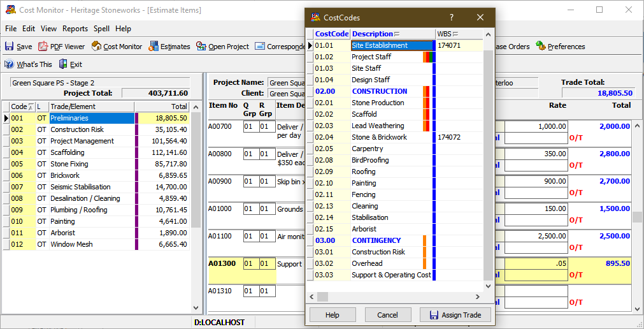Click the Project Total value field
644x329 pixels.
[x=156, y=93]
